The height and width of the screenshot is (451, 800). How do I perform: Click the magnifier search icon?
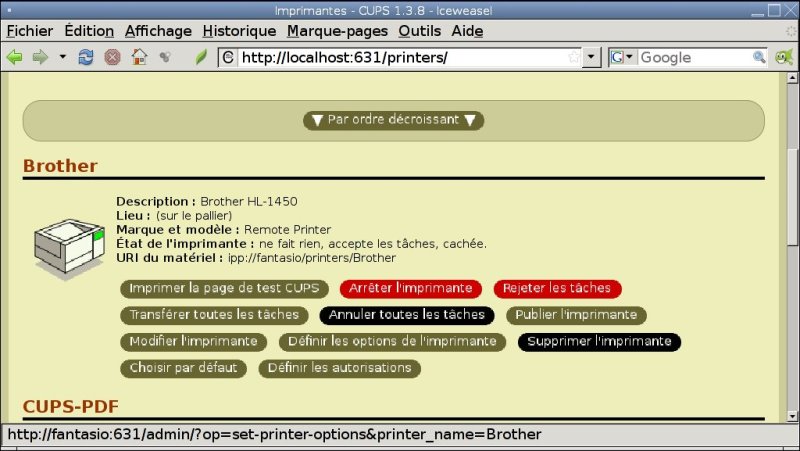(759, 57)
